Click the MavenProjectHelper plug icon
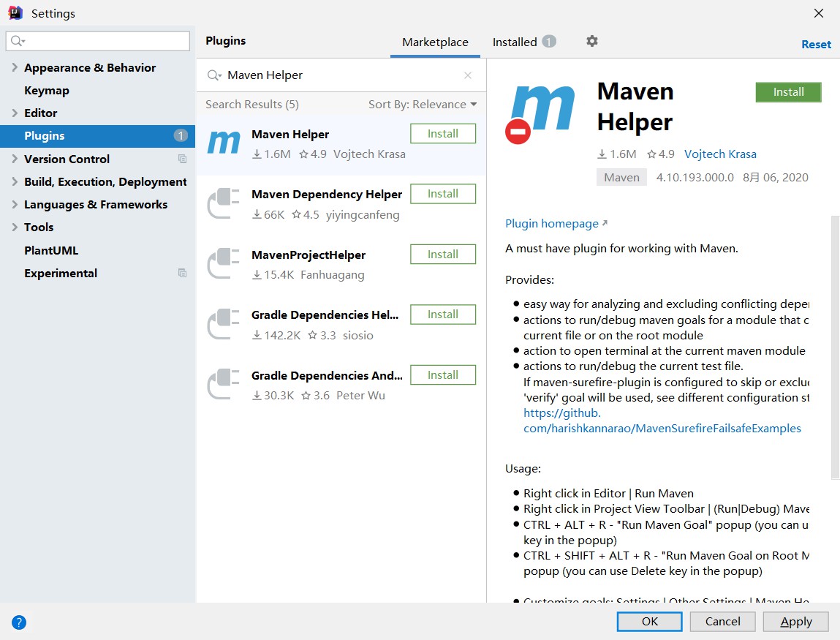This screenshot has height=640, width=840. click(224, 264)
